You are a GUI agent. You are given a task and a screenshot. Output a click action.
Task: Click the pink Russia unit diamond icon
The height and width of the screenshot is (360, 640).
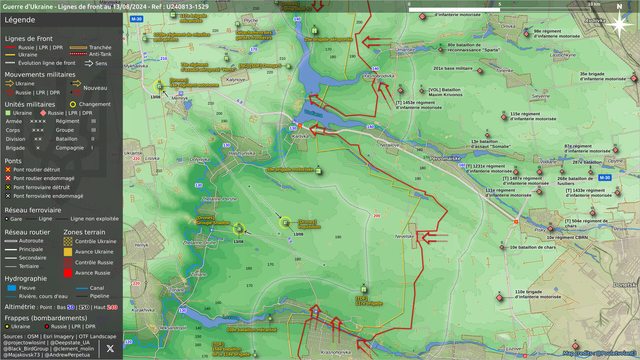point(43,113)
